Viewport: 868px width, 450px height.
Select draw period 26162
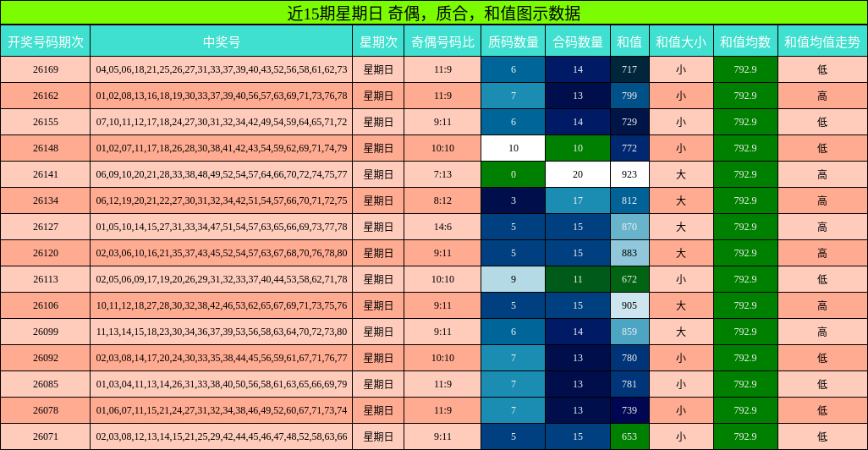coord(46,96)
